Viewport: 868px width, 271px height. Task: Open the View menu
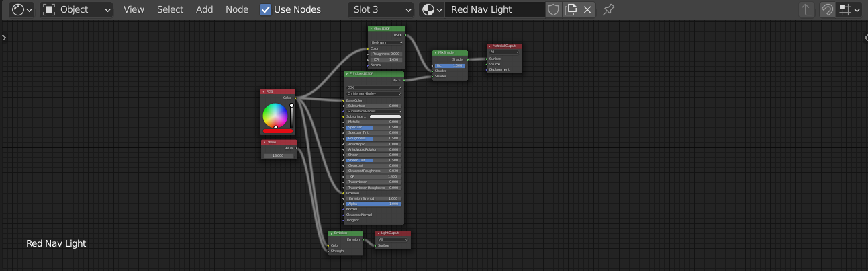coord(134,9)
